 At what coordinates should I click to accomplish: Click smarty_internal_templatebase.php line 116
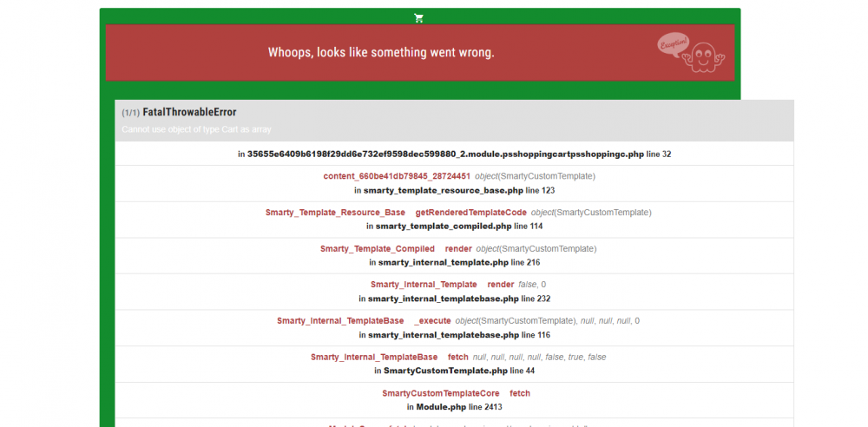click(455, 335)
